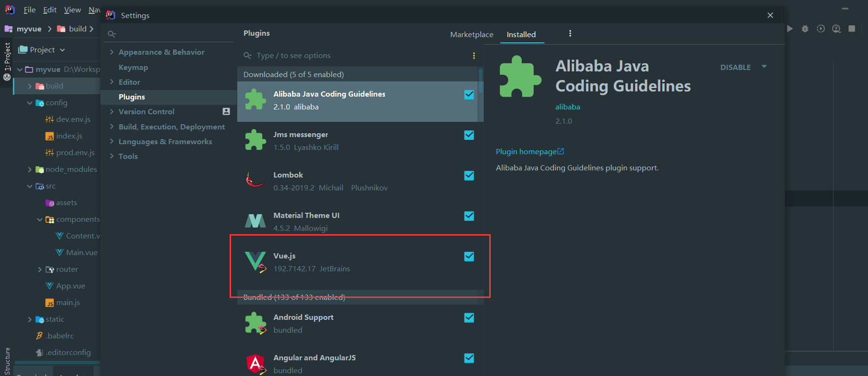Screen dimensions: 868x376
Task: Expand Build, Execution, Deployment section
Action: click(x=111, y=127)
